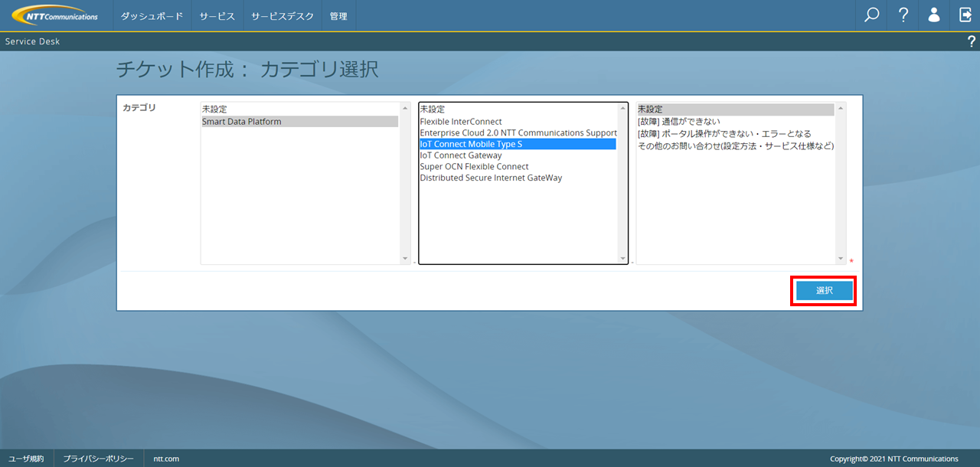Select 未設定 in the second category list

pos(518,109)
